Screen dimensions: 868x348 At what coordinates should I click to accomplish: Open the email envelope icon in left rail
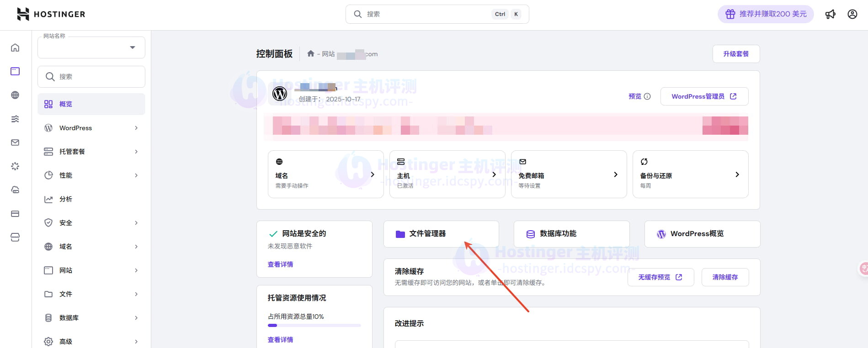click(15, 142)
